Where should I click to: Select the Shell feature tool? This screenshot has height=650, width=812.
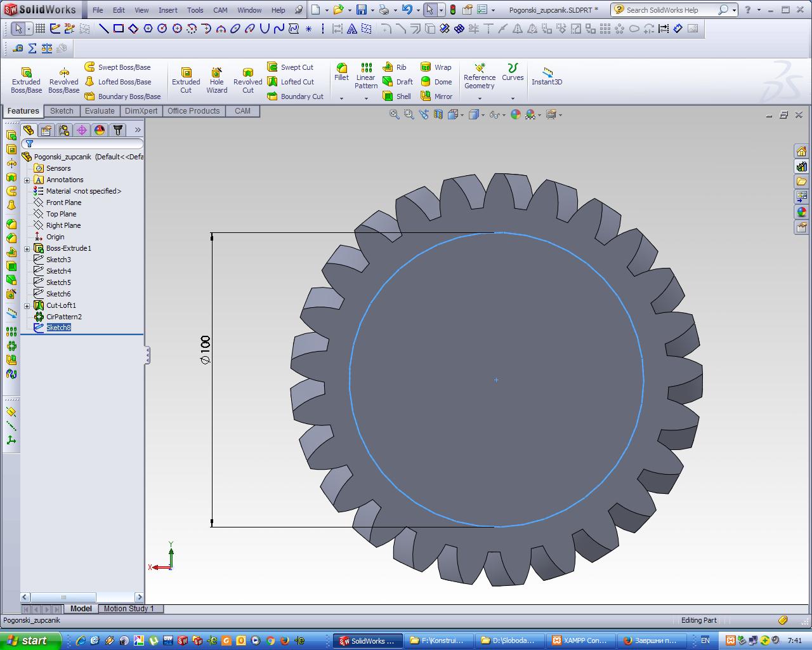[396, 96]
